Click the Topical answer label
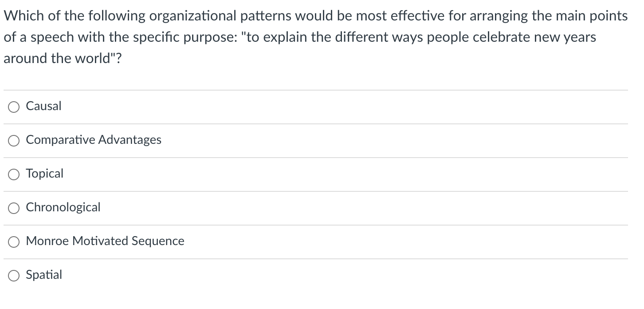Image resolution: width=644 pixels, height=309 pixels. 44,174
